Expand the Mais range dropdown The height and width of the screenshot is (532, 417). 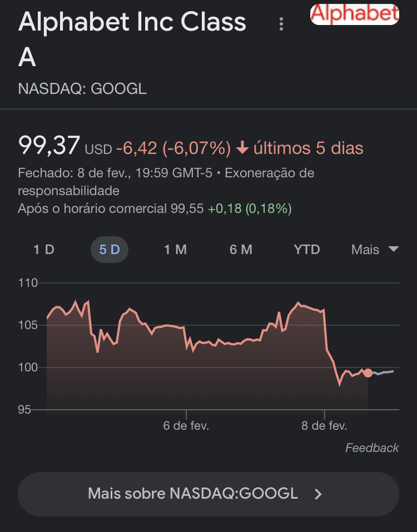pyautogui.click(x=375, y=250)
